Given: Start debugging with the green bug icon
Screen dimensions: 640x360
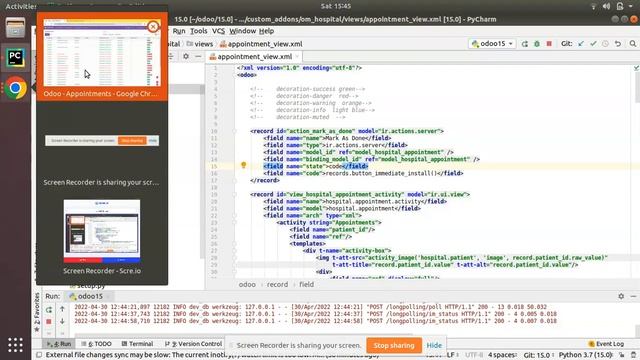Looking at the screenshot, I should 537,44.
